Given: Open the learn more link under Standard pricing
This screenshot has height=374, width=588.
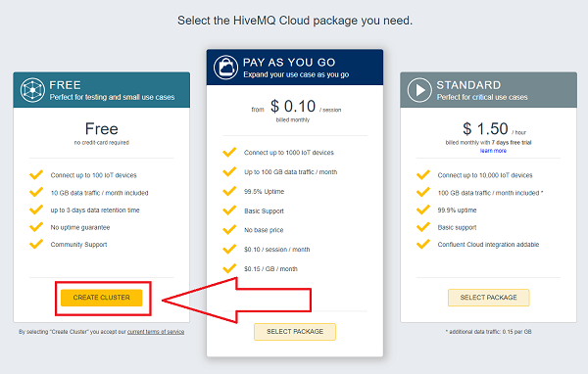Looking at the screenshot, I should (493, 151).
